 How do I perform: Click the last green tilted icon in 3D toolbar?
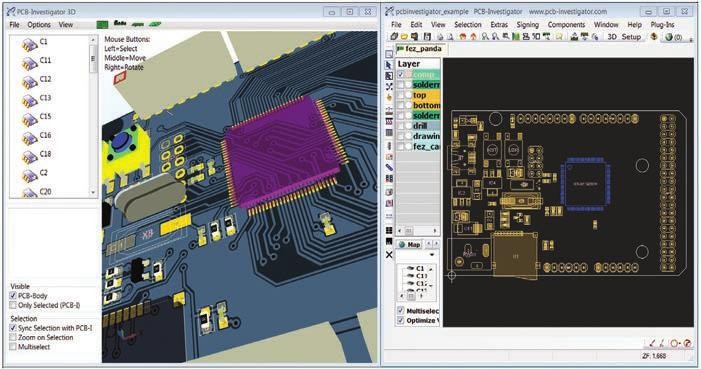pyautogui.click(x=155, y=24)
